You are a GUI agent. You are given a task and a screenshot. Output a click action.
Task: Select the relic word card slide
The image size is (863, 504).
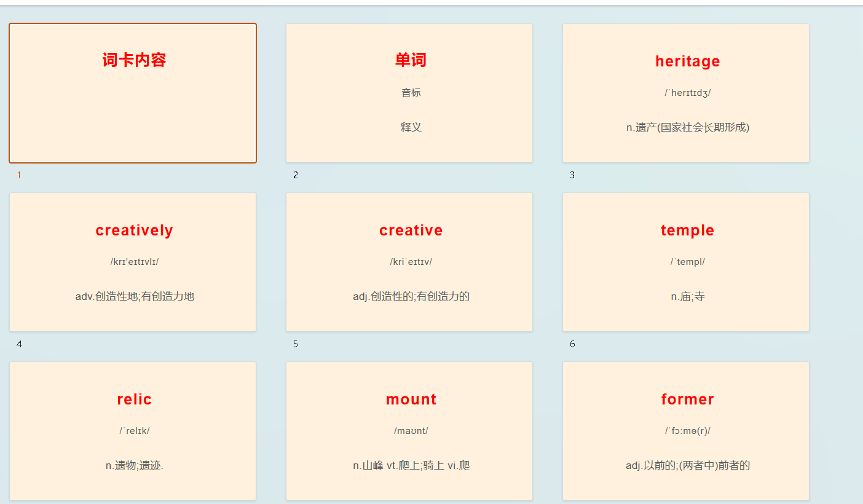pyautogui.click(x=133, y=431)
